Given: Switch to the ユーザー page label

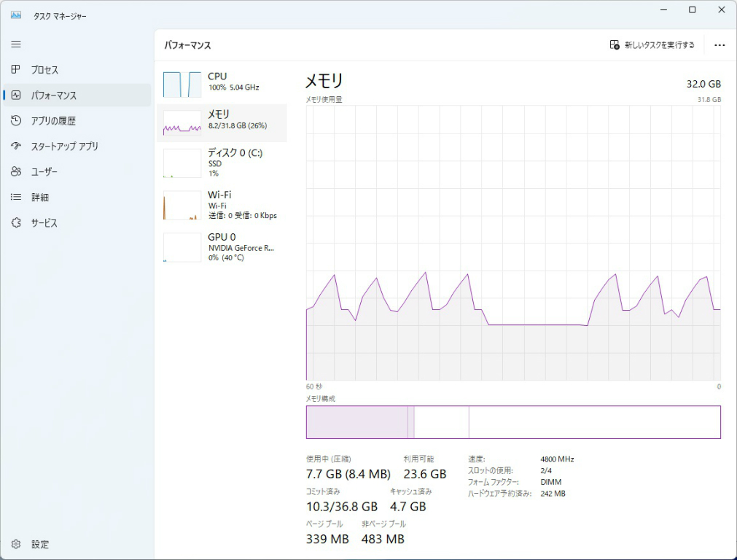Looking at the screenshot, I should coord(44,171).
